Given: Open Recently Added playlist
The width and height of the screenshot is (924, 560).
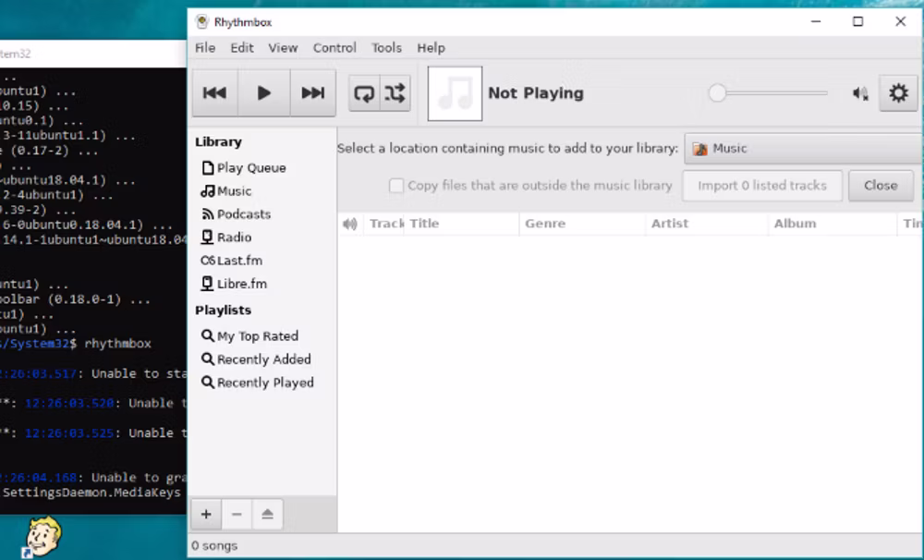Looking at the screenshot, I should click(x=262, y=359).
